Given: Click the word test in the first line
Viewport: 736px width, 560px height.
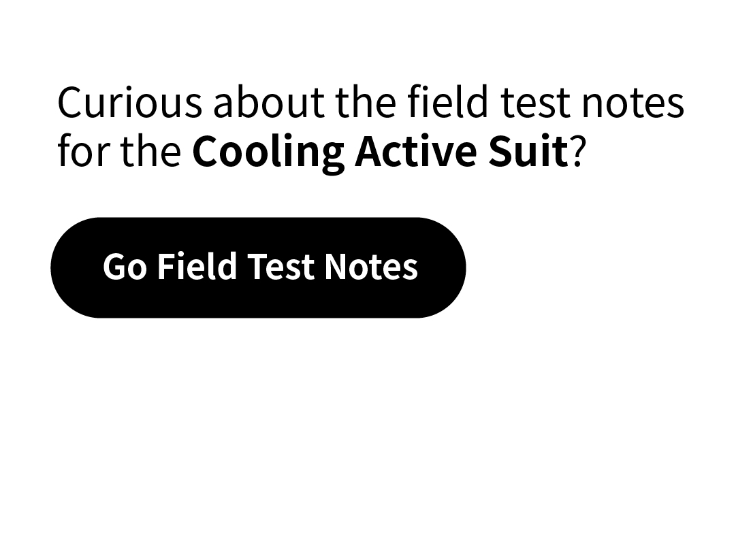Looking at the screenshot, I should pos(536,103).
